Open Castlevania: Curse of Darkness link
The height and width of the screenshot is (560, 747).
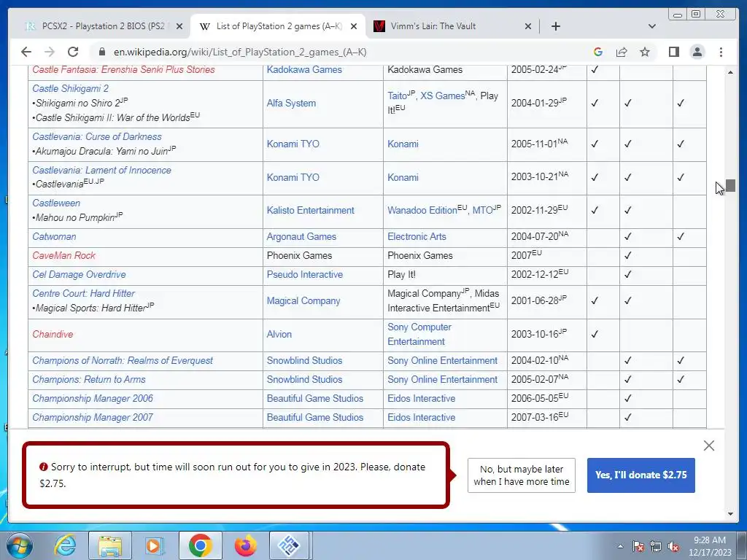[x=97, y=136]
